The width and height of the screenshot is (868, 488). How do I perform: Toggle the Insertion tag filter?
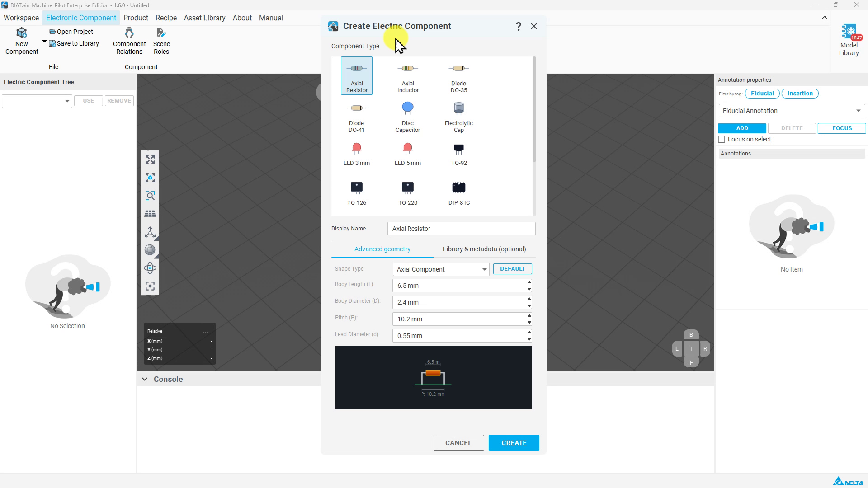tap(800, 94)
